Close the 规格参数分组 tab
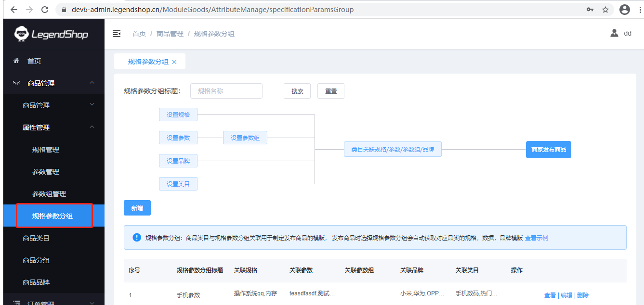The image size is (644, 305). point(174,62)
